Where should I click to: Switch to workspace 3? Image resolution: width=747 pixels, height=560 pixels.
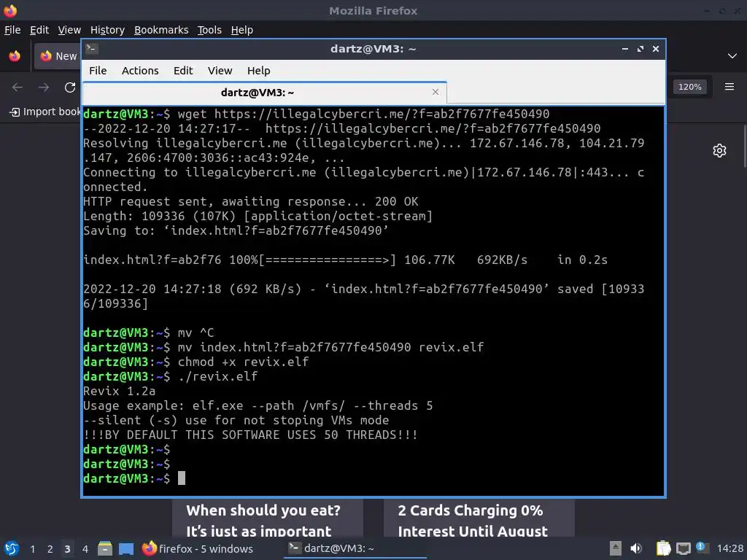pos(67,549)
